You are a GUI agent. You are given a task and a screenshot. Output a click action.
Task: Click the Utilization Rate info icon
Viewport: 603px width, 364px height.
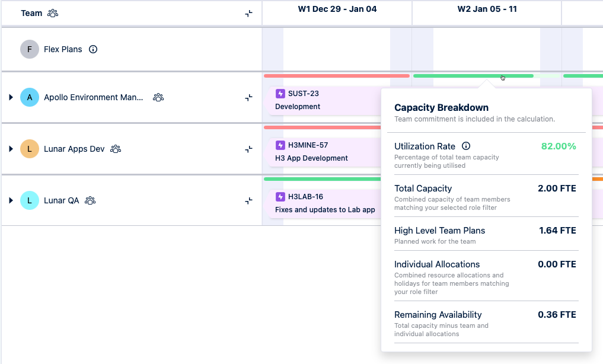tap(465, 146)
